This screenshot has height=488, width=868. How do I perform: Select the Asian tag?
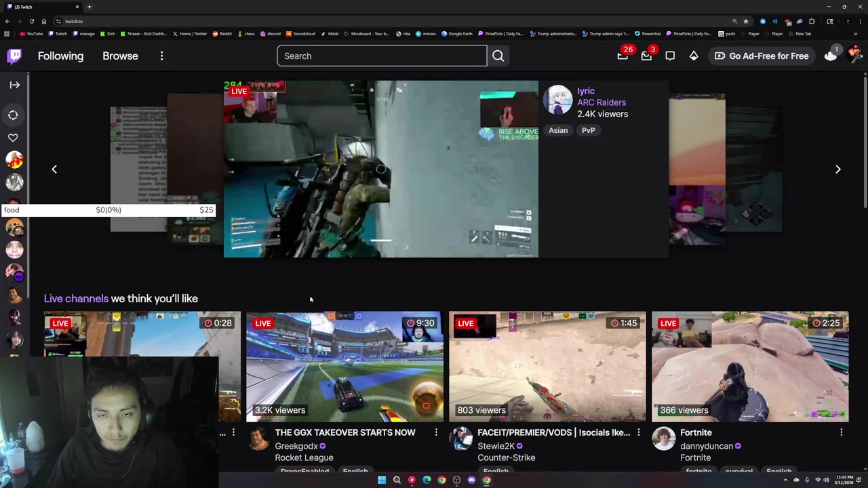click(558, 130)
